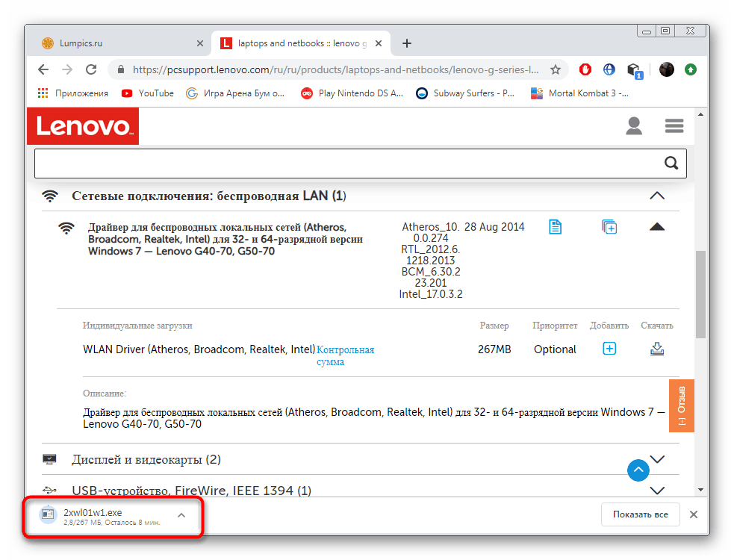Image resolution: width=734 pixels, height=560 pixels.
Task: Expand the USB-устройство, FireWire section
Action: click(x=657, y=491)
